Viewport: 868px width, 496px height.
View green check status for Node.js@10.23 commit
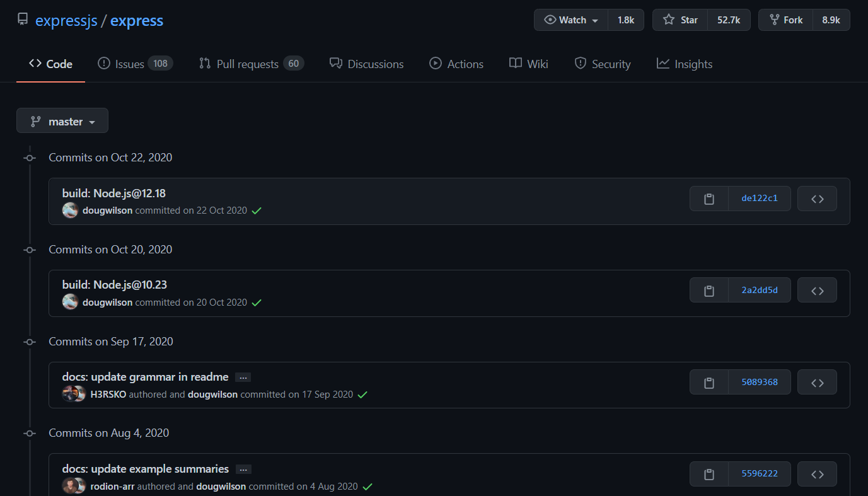(257, 303)
